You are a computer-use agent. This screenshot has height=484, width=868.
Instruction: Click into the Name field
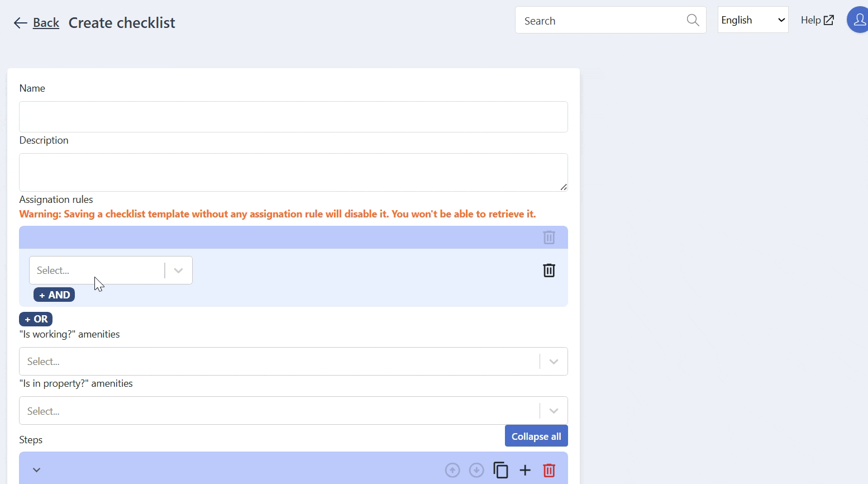click(x=293, y=117)
